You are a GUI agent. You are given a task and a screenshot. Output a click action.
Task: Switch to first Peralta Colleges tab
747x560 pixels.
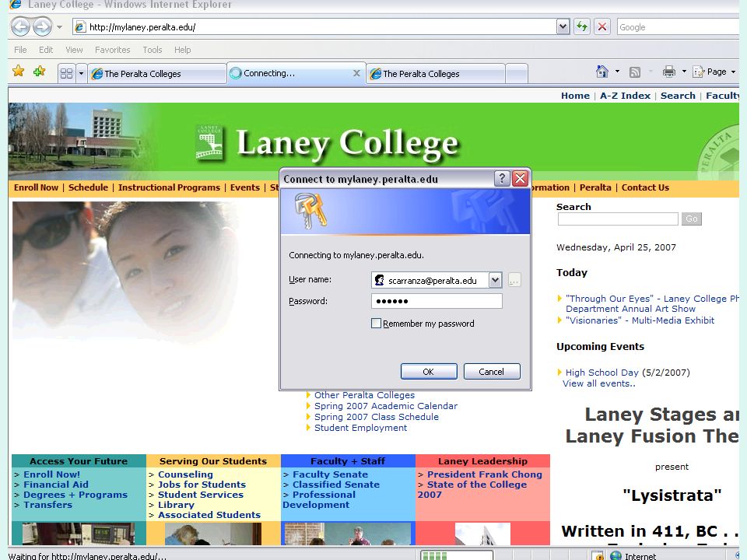tap(156, 74)
